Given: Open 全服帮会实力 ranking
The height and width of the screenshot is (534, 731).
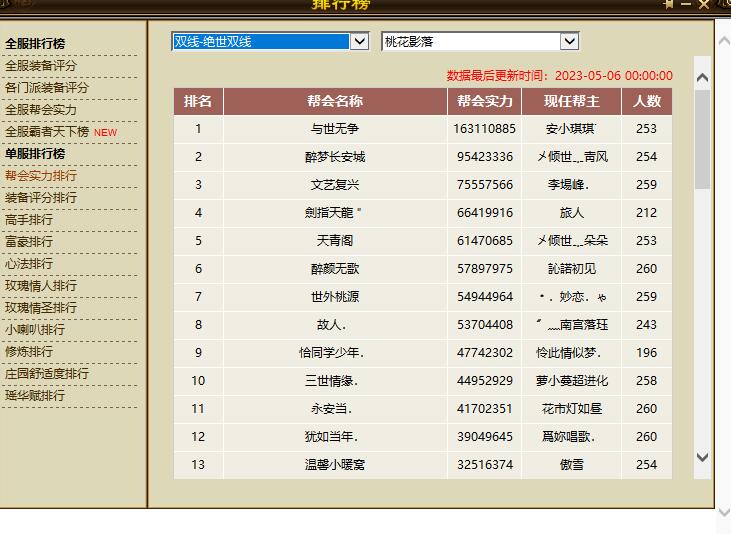Looking at the screenshot, I should [41, 110].
